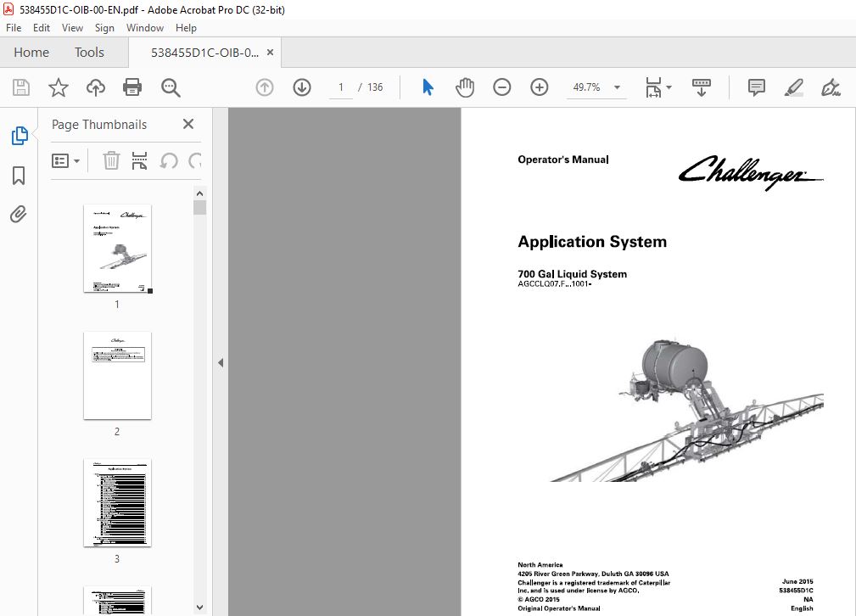
Task: Click the upload to cloud icon
Action: (x=96, y=87)
